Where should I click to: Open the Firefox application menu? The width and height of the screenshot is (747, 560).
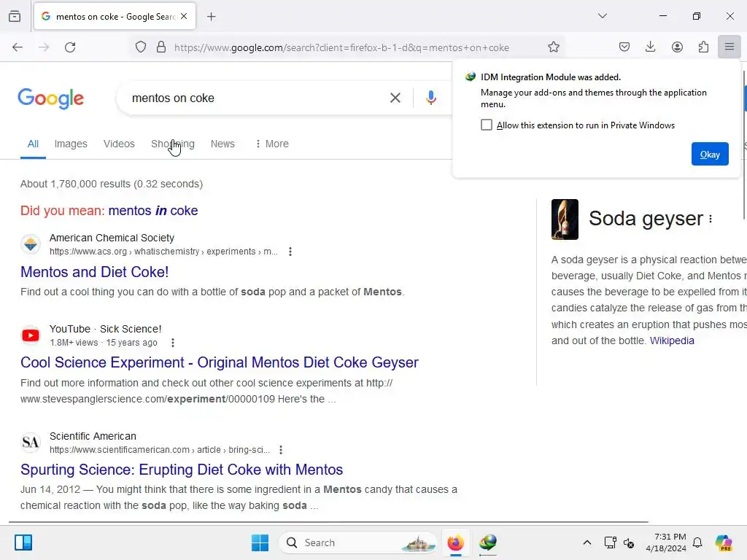tap(729, 47)
